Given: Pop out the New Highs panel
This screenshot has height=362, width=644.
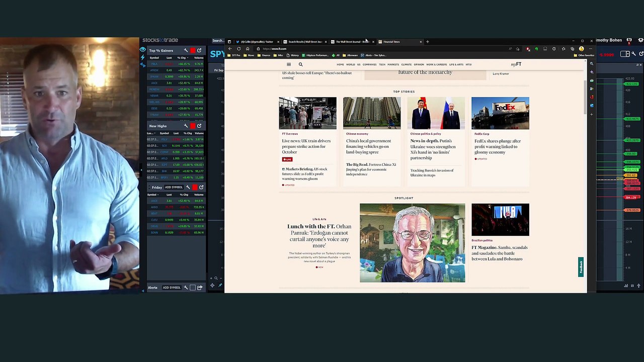Looking at the screenshot, I should click(199, 126).
